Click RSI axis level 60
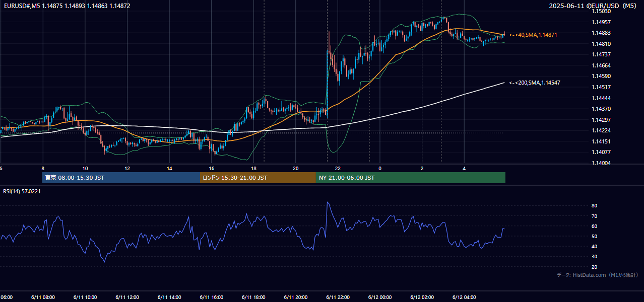The width and height of the screenshot is (644, 302). click(x=594, y=226)
